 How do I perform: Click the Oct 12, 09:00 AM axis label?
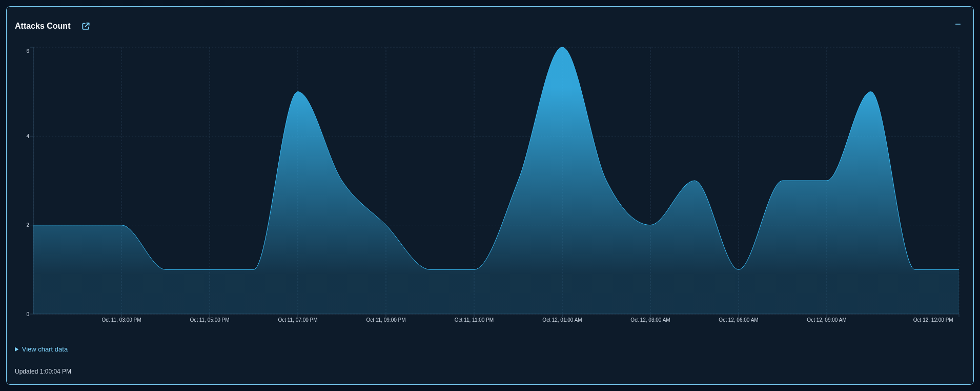[x=827, y=320]
